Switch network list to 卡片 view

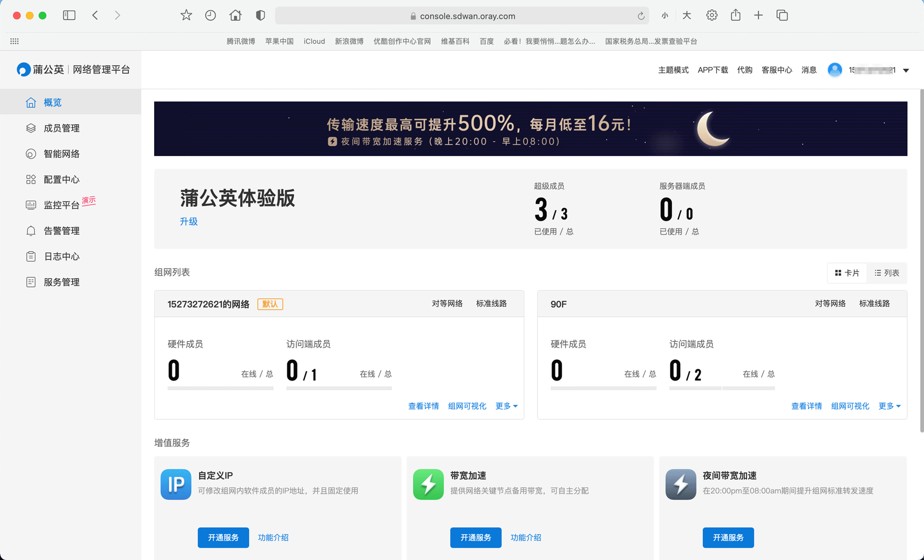847,273
